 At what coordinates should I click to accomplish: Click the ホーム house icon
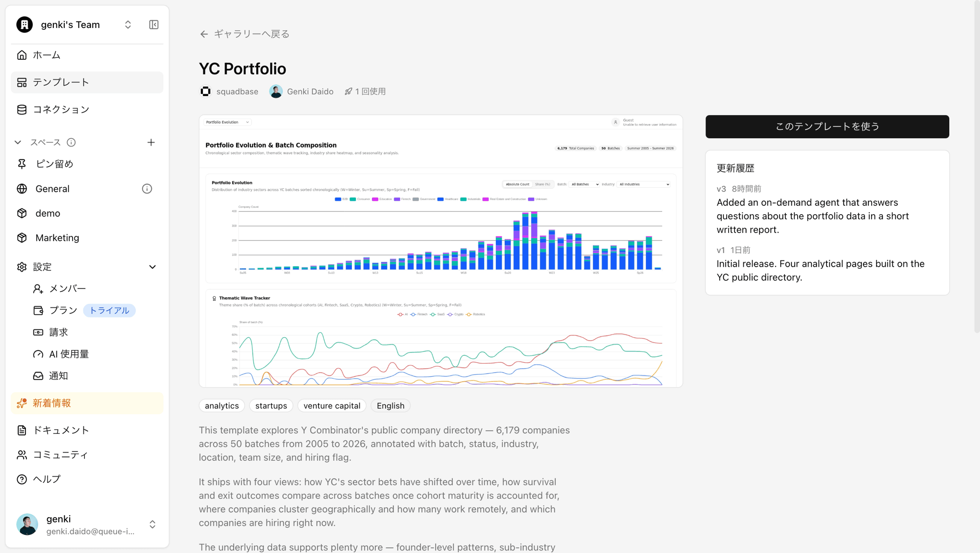point(22,55)
